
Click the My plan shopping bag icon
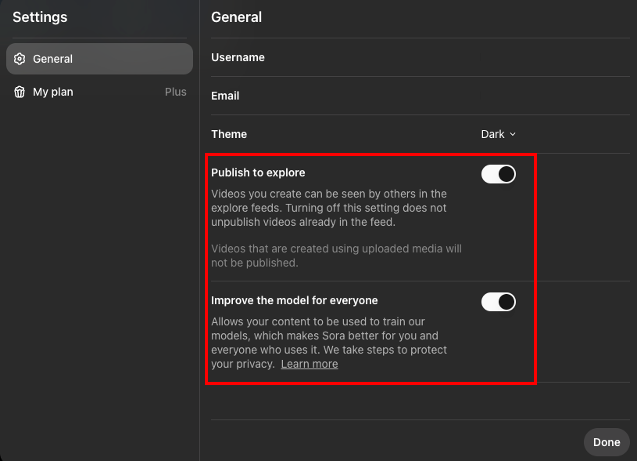click(20, 92)
